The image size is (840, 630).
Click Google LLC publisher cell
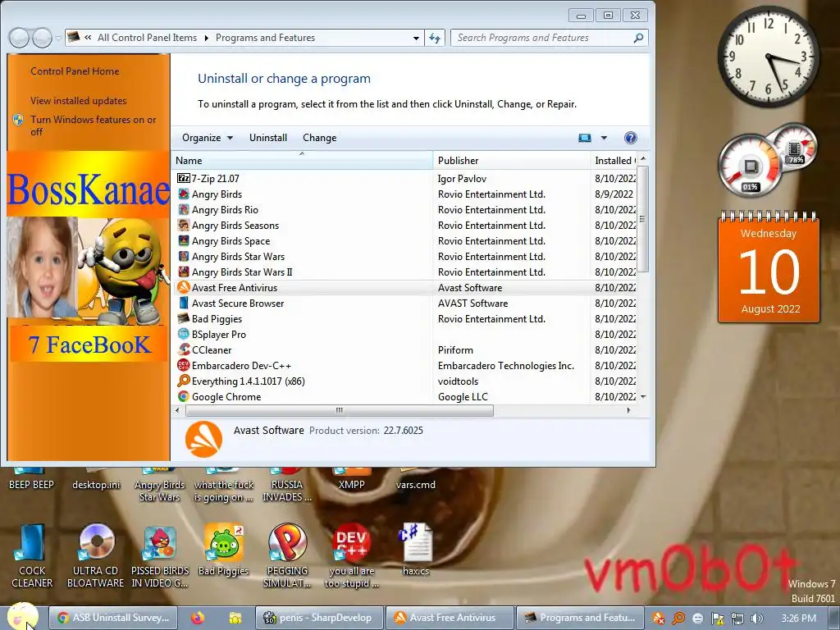click(463, 396)
